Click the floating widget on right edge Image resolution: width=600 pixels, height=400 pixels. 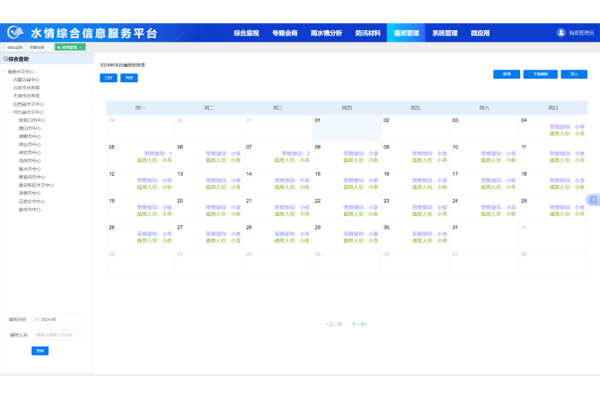point(594,200)
